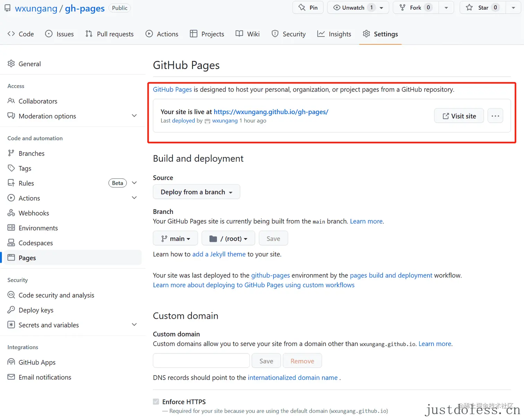The height and width of the screenshot is (420, 524).
Task: Click Learn more link after main branch
Action: coord(366,221)
